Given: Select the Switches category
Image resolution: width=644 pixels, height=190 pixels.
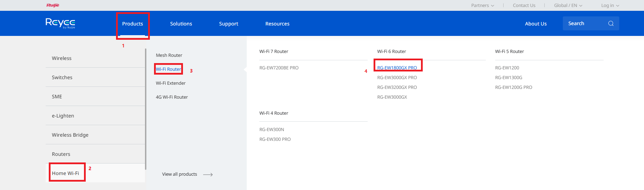Looking at the screenshot, I should pyautogui.click(x=95, y=77).
